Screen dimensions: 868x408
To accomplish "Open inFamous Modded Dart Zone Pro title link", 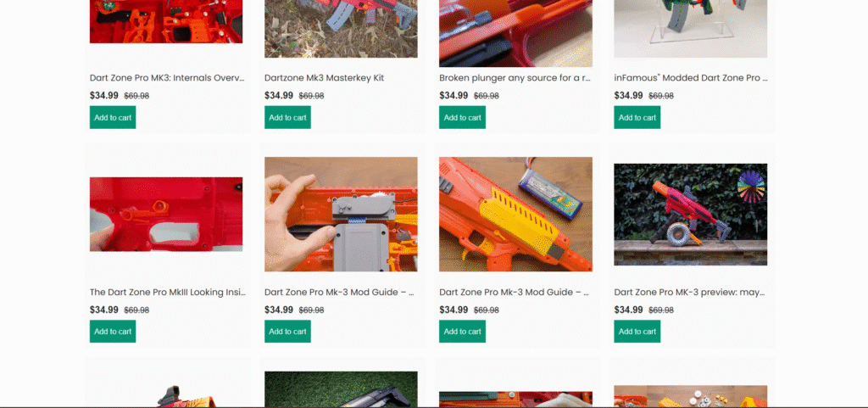I will 690,78.
